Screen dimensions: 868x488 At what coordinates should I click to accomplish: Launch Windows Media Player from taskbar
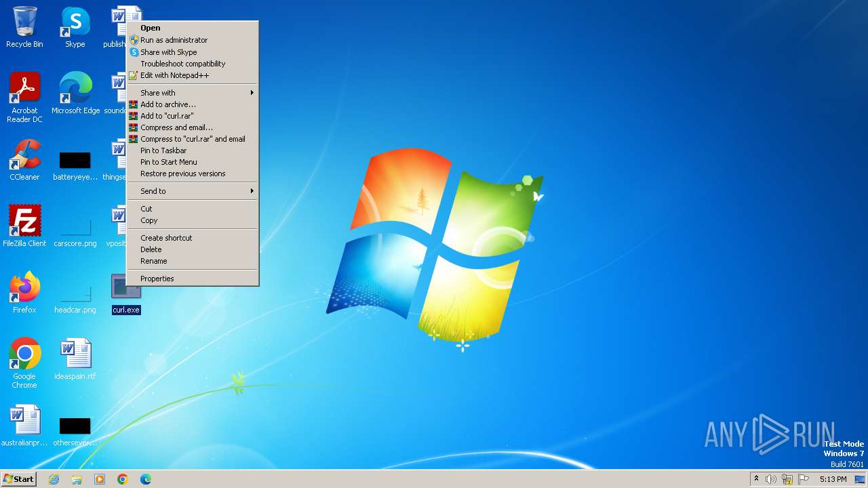click(x=100, y=479)
